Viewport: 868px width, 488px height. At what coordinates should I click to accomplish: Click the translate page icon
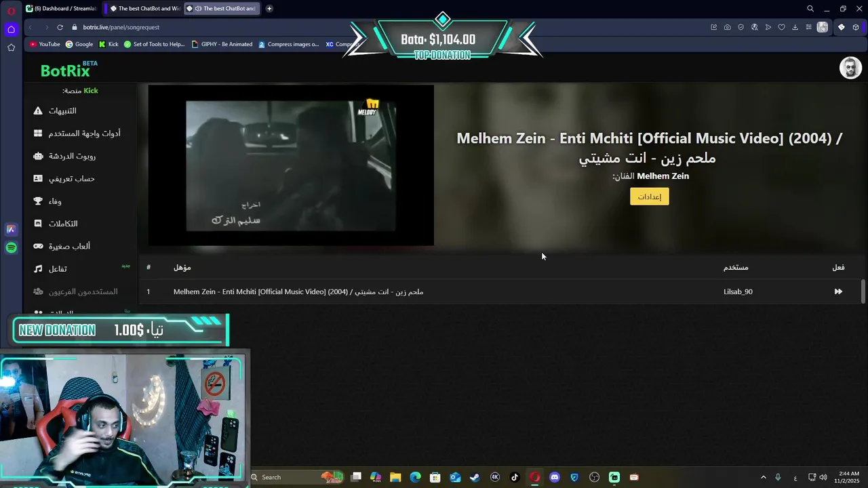(754, 27)
